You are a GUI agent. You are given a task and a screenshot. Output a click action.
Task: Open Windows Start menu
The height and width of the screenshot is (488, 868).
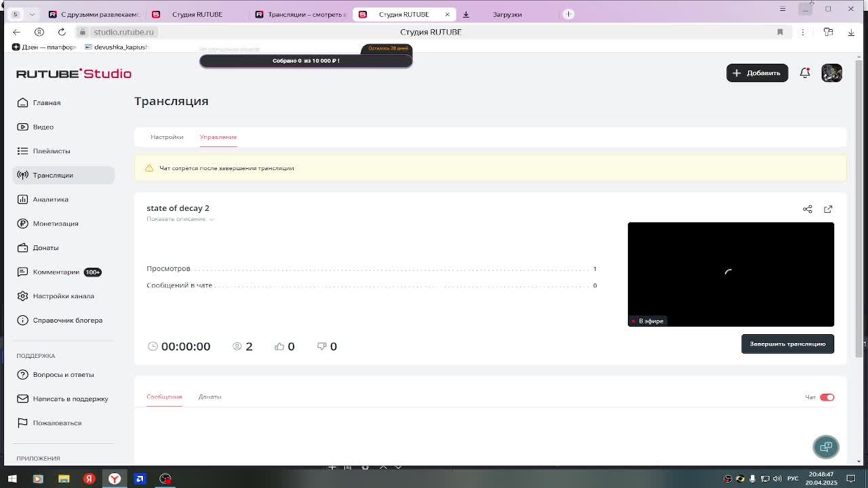12,479
